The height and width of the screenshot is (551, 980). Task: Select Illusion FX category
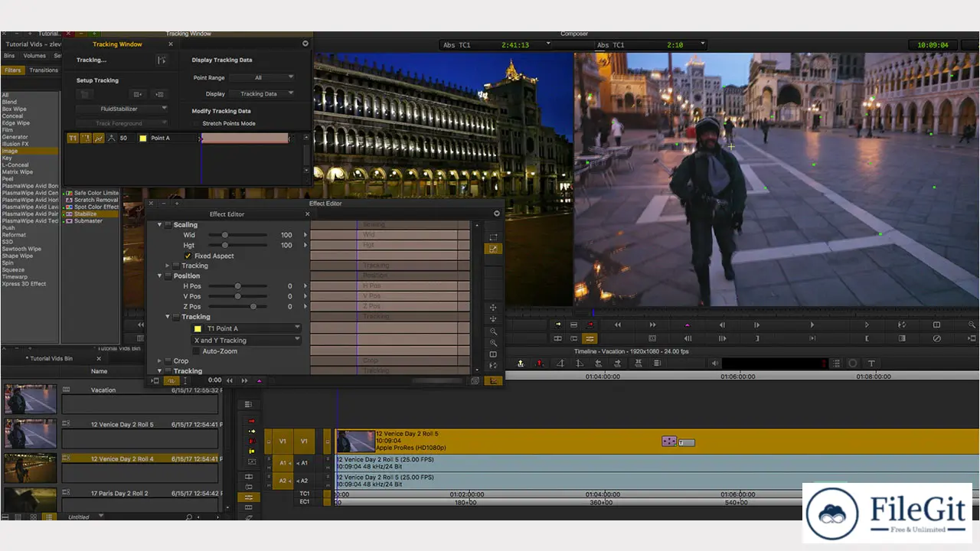(15, 144)
